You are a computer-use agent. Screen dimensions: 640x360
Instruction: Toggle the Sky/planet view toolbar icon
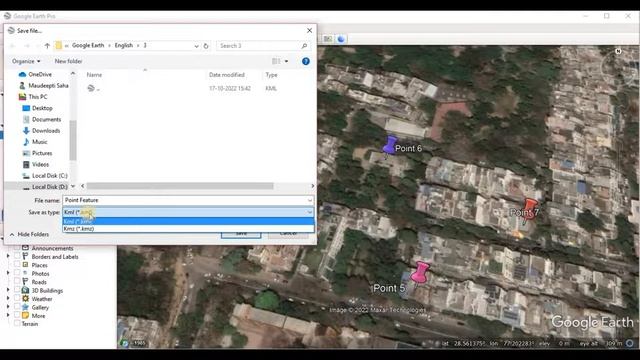(341, 39)
